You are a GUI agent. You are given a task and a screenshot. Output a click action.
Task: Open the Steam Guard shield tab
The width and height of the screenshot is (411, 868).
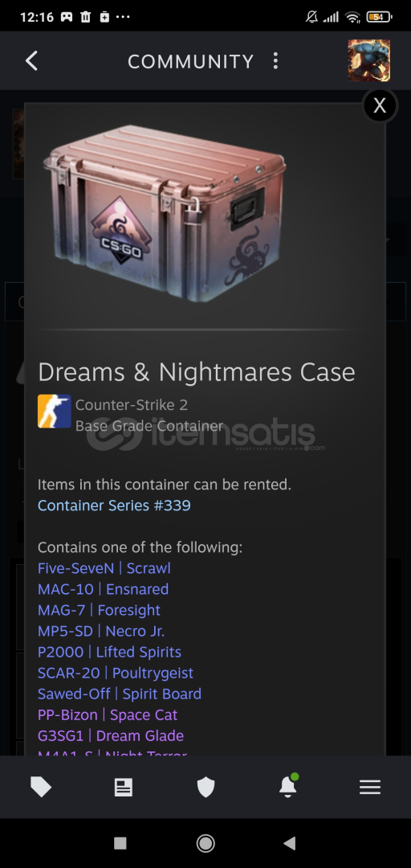click(205, 787)
